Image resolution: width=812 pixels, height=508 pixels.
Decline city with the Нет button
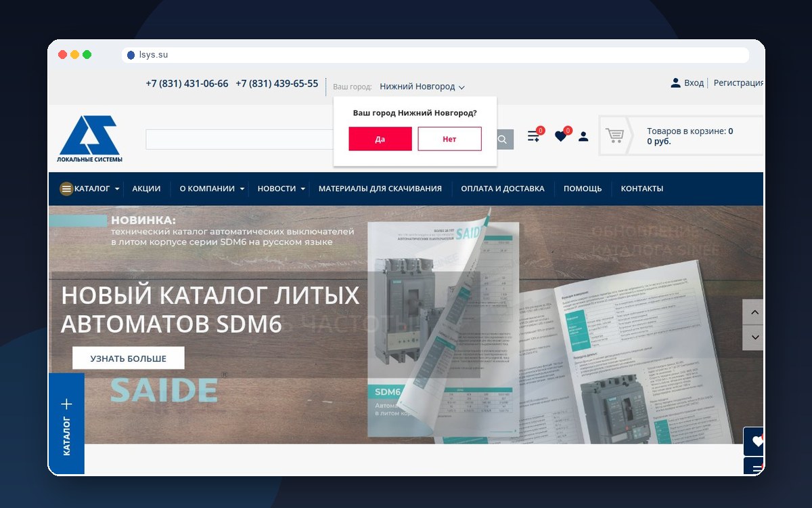coord(449,139)
